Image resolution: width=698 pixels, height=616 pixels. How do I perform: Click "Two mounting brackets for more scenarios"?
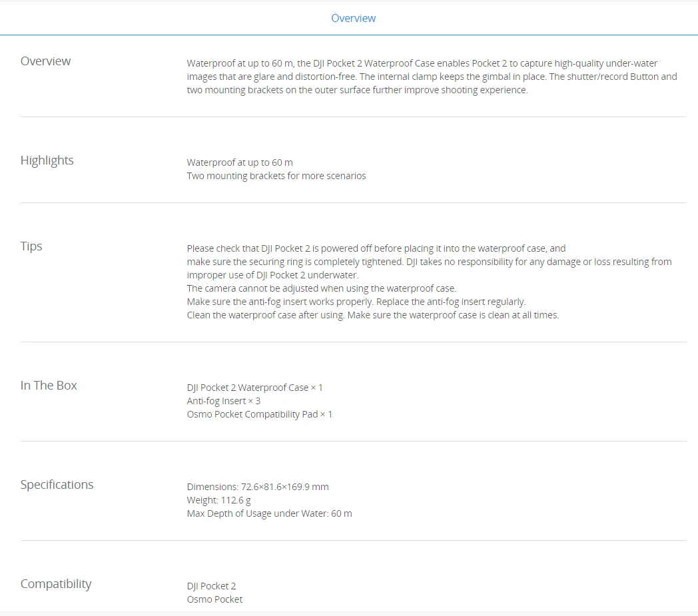coord(276,176)
